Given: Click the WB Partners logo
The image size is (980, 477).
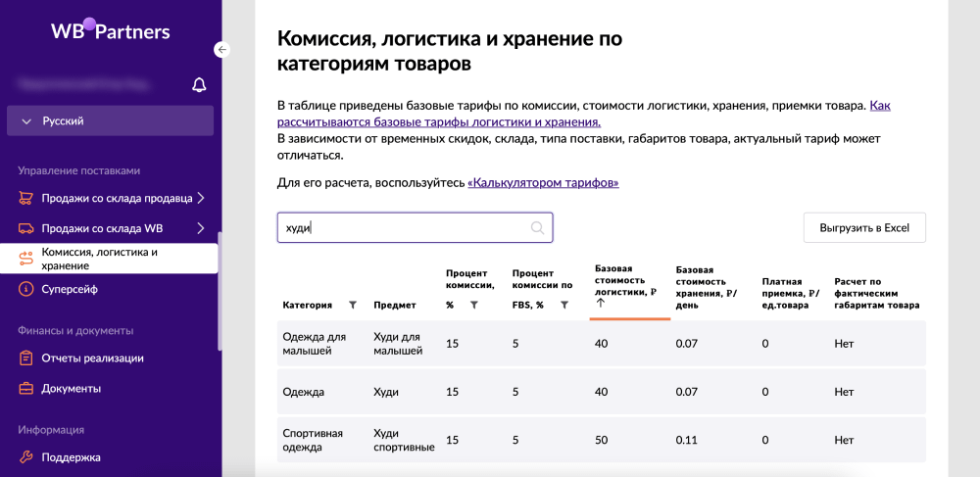Looking at the screenshot, I should point(111,30).
